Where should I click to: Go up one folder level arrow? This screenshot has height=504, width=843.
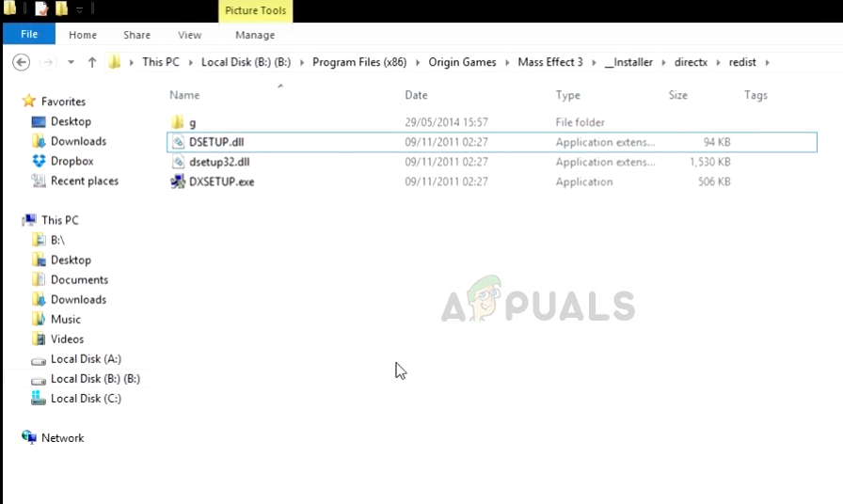pyautogui.click(x=92, y=62)
